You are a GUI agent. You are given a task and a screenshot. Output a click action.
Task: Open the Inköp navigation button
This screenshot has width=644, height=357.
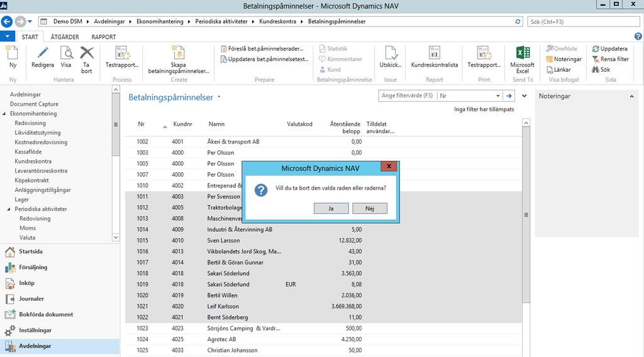pos(60,283)
